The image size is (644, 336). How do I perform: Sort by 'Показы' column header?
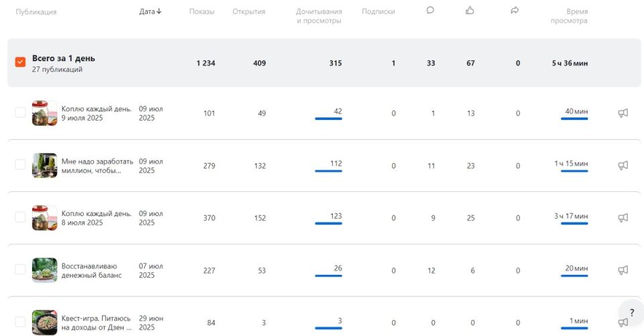[202, 12]
